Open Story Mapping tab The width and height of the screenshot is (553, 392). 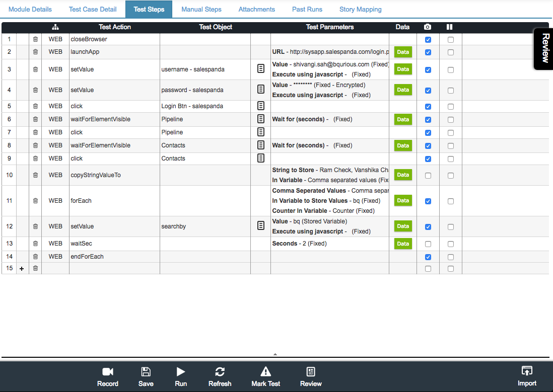pyautogui.click(x=361, y=10)
